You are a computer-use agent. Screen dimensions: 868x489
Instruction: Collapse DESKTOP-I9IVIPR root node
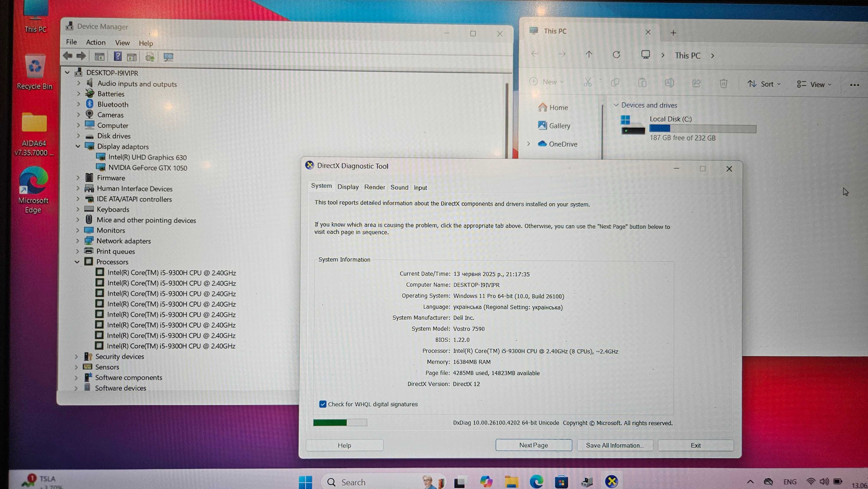click(x=67, y=72)
